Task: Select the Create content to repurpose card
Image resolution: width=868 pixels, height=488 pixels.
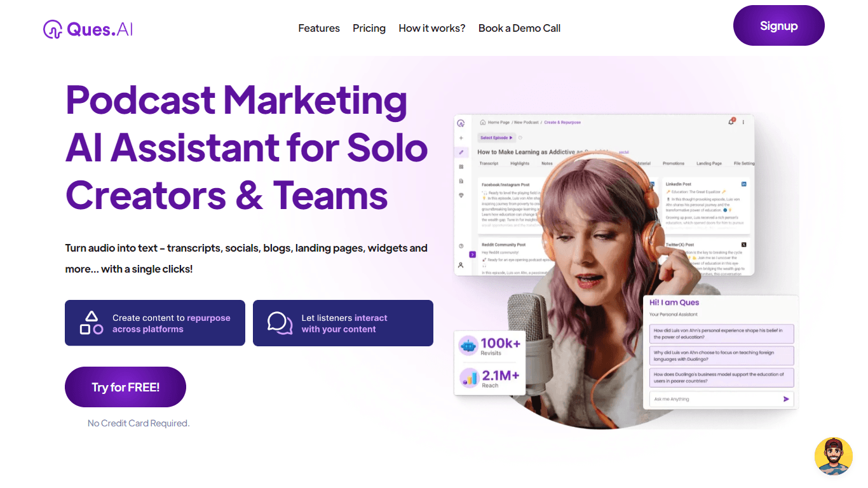Action: coord(155,323)
